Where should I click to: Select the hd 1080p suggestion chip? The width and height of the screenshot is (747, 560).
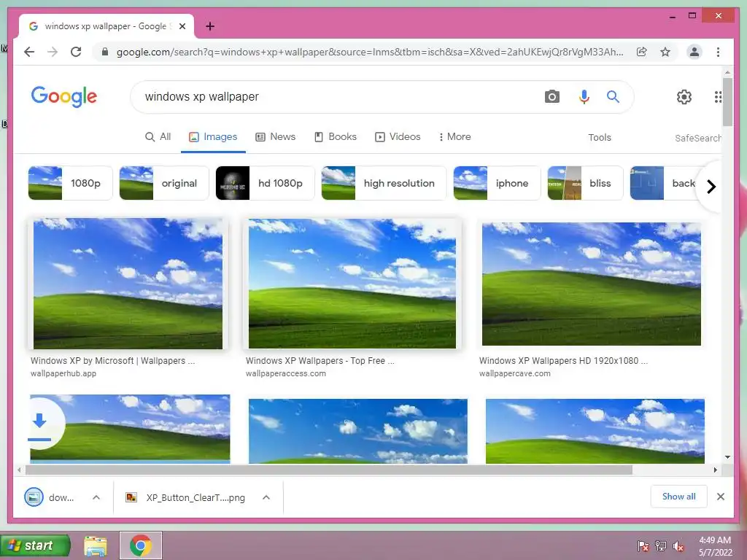(265, 183)
